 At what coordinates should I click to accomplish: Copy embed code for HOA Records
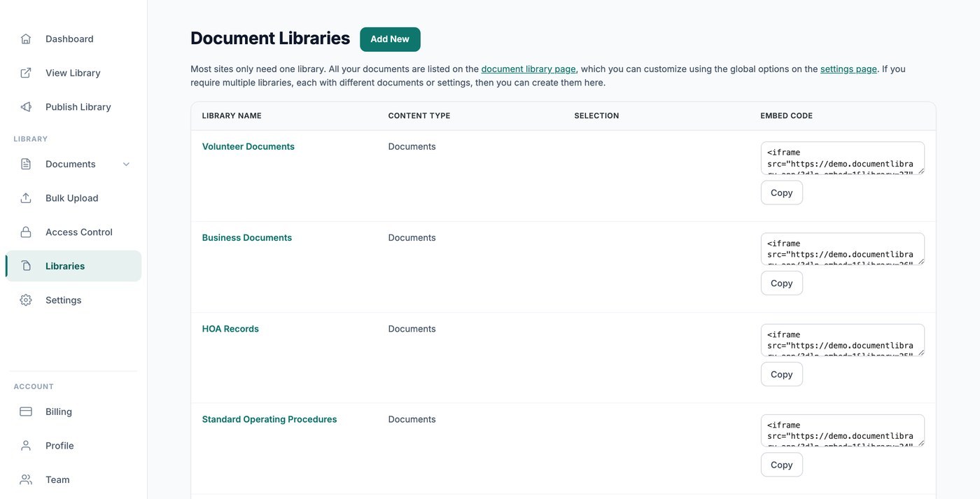(x=781, y=374)
